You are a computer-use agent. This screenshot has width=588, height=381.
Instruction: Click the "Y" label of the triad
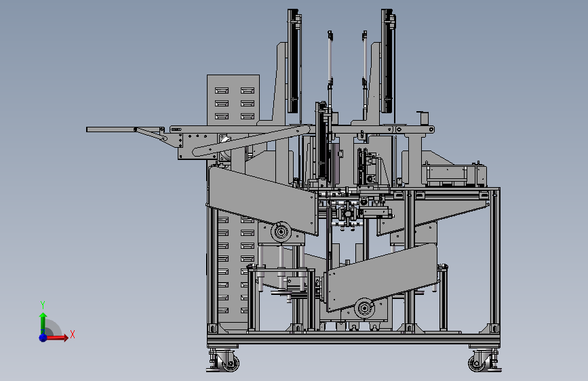[43, 305]
